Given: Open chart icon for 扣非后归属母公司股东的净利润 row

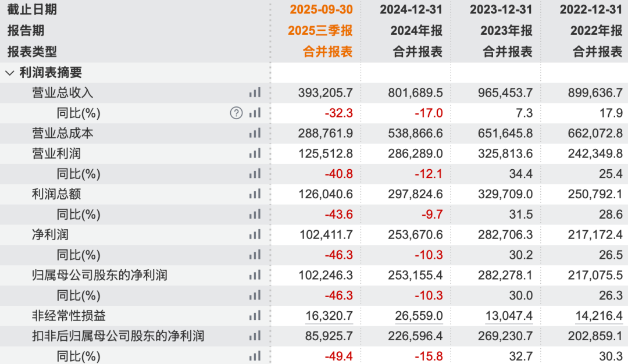Looking at the screenshot, I should (x=255, y=336).
